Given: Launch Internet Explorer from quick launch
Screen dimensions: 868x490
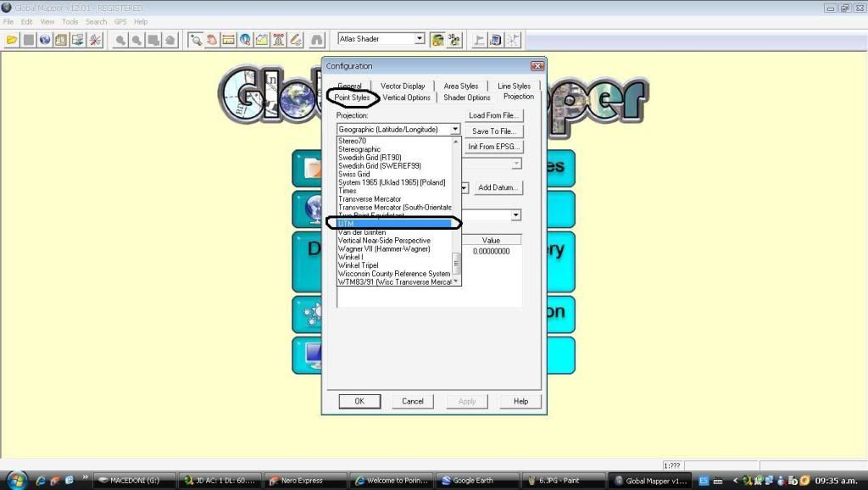Looking at the screenshot, I should tap(41, 480).
